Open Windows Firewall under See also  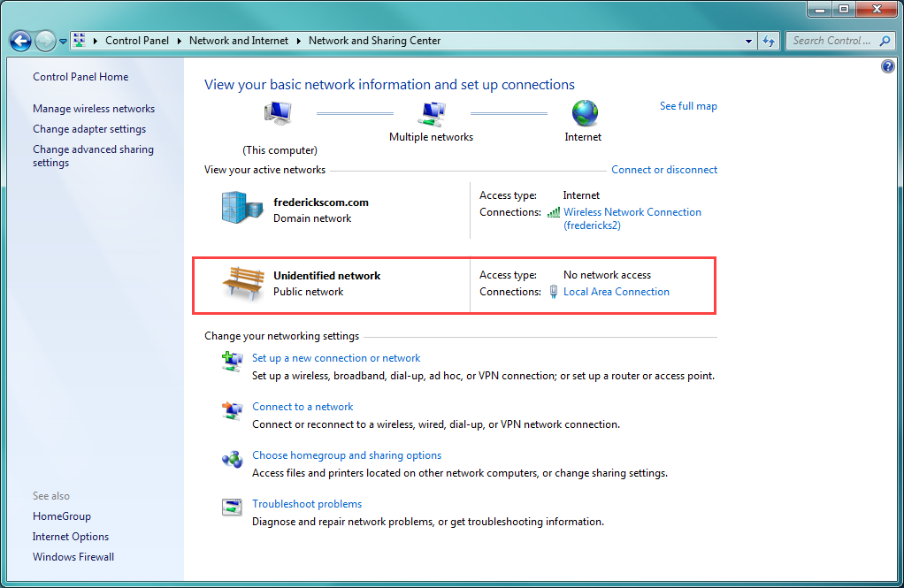pos(73,557)
